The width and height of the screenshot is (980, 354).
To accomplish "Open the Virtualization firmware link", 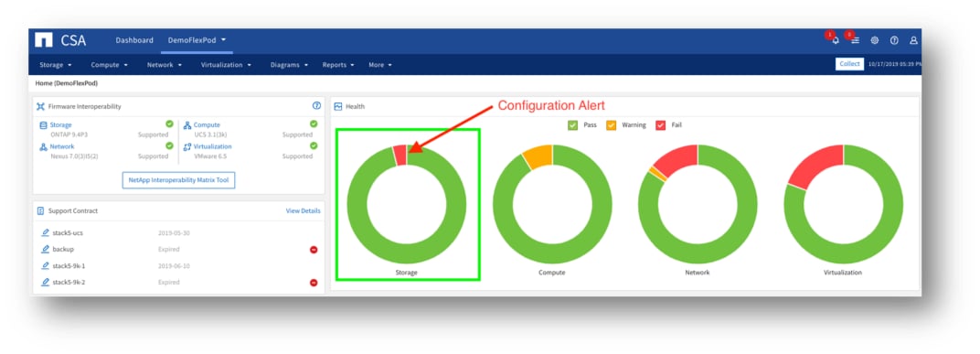I will click(212, 147).
